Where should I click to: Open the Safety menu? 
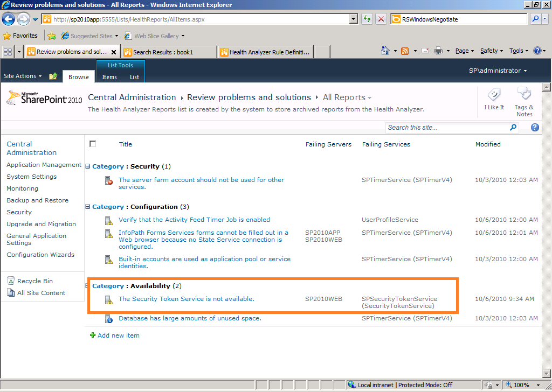(x=492, y=51)
